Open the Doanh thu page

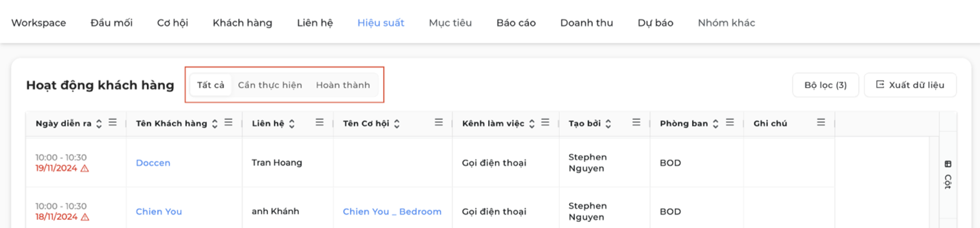point(587,23)
